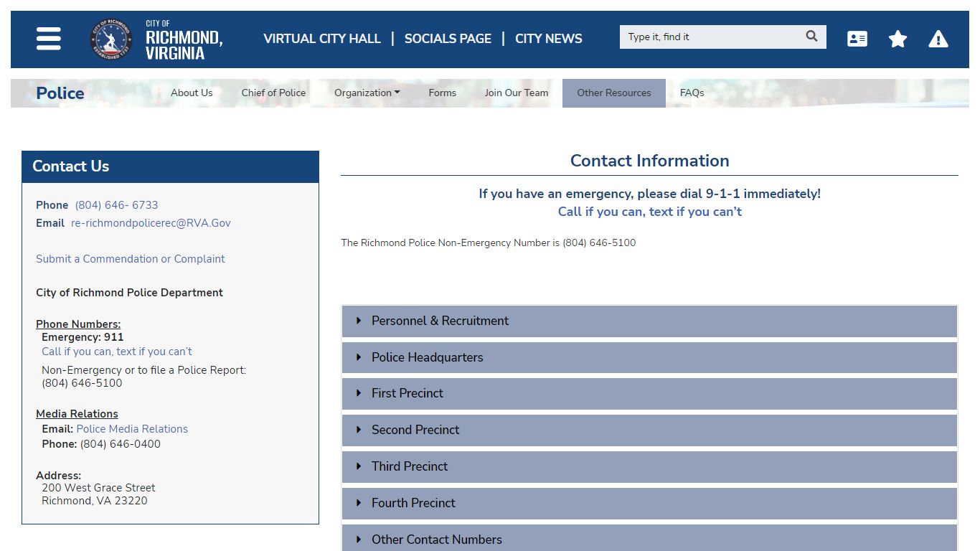Click sidebar 'Call if you can, text if you can't' link
Screen dimensions: 980x551
click(x=117, y=352)
